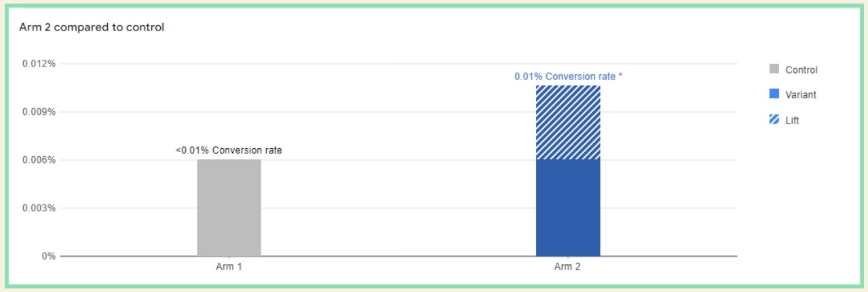Click the 0.009% y-axis label
The height and width of the screenshot is (292, 868).
coord(39,111)
